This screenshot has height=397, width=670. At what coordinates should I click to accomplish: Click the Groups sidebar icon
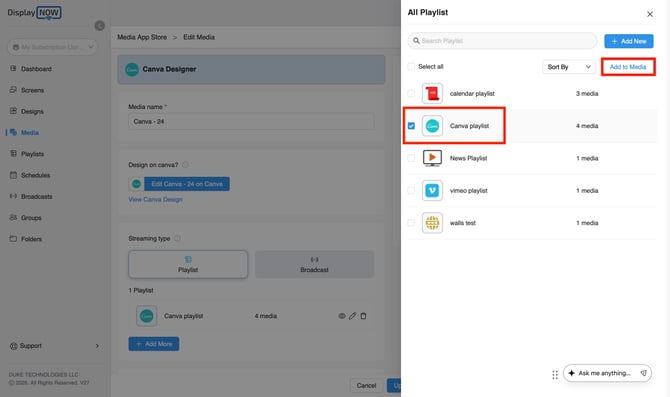click(13, 218)
